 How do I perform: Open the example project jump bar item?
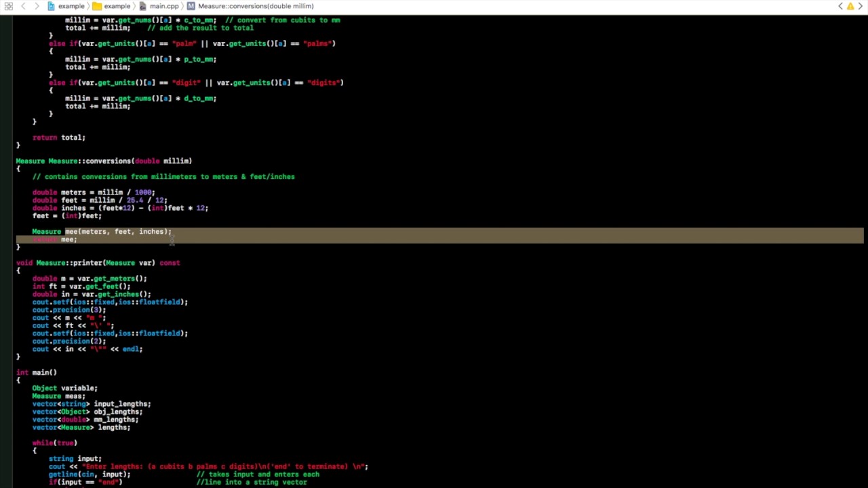pyautogui.click(x=66, y=6)
